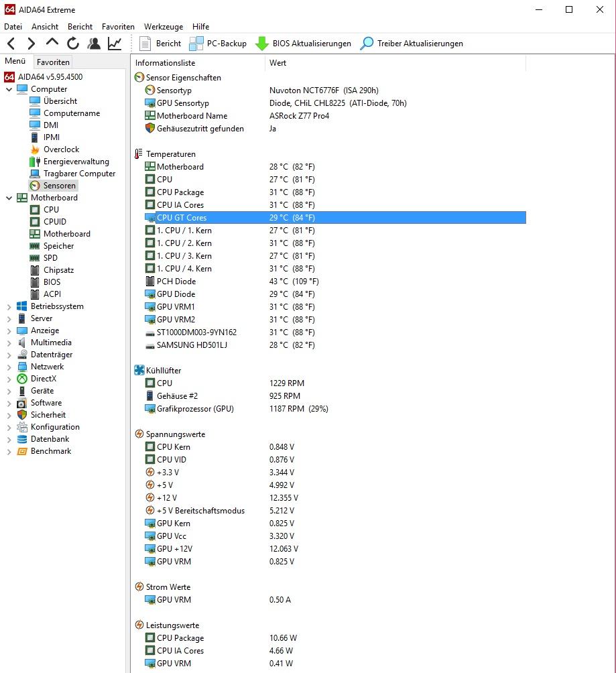The image size is (616, 673).
Task: Open the Ansicht menu
Action: (x=45, y=27)
